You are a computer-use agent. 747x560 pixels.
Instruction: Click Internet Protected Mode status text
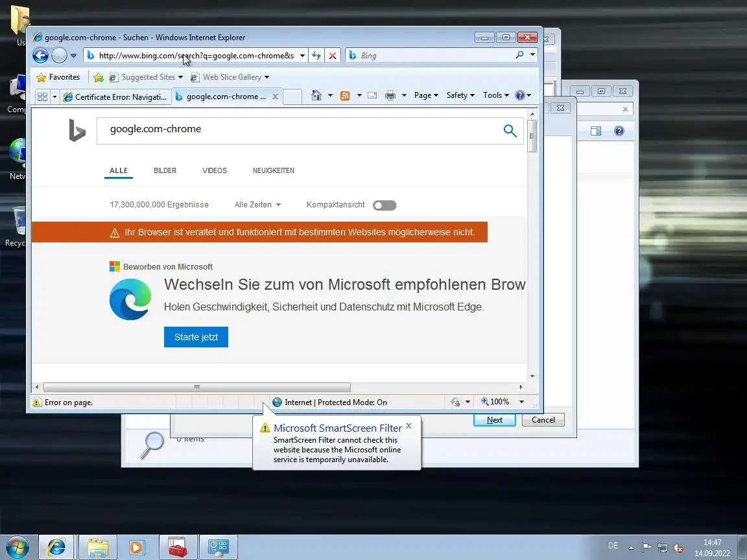[335, 402]
